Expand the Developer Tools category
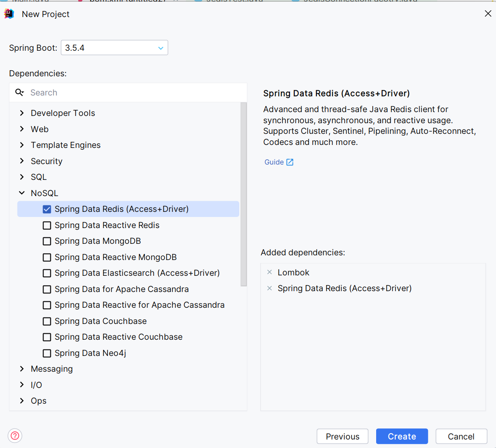 point(22,113)
